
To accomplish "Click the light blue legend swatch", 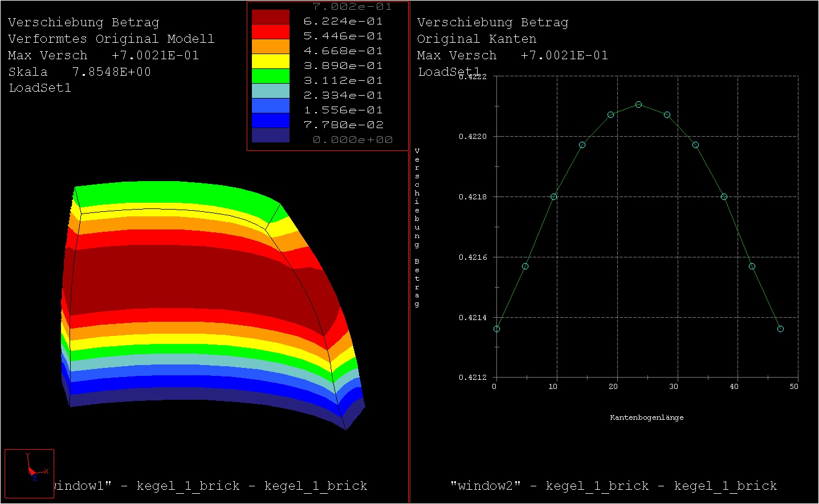I will point(271,106).
